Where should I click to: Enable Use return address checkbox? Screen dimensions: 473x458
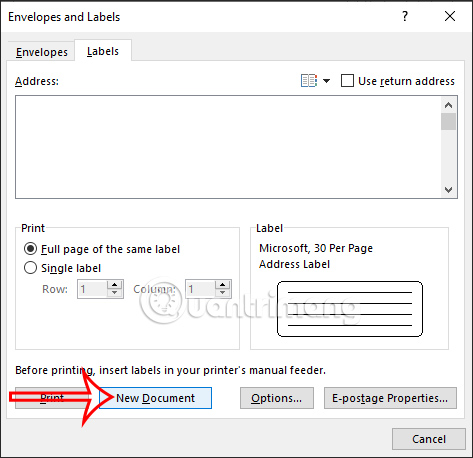[x=347, y=81]
